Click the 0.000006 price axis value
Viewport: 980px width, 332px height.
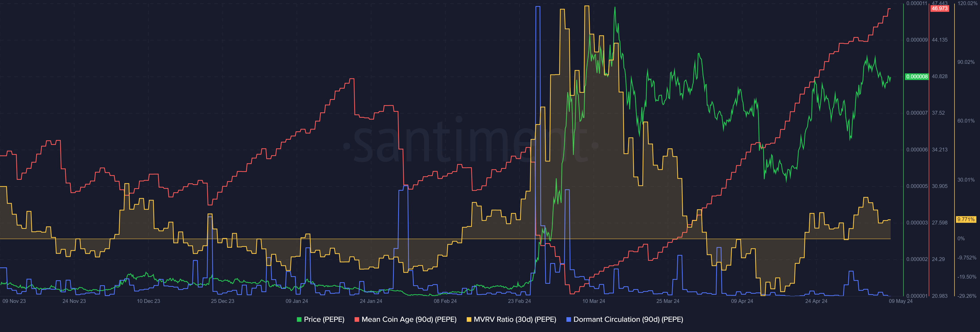click(x=917, y=150)
